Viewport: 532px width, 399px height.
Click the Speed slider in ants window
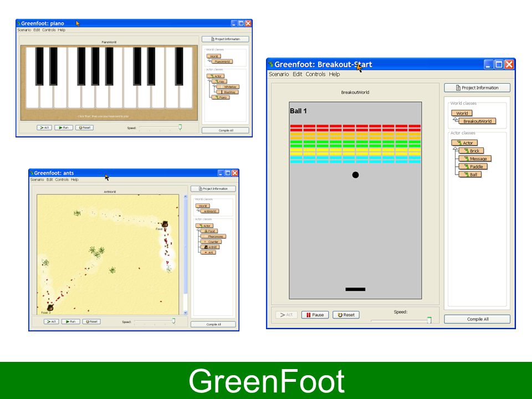click(x=155, y=321)
